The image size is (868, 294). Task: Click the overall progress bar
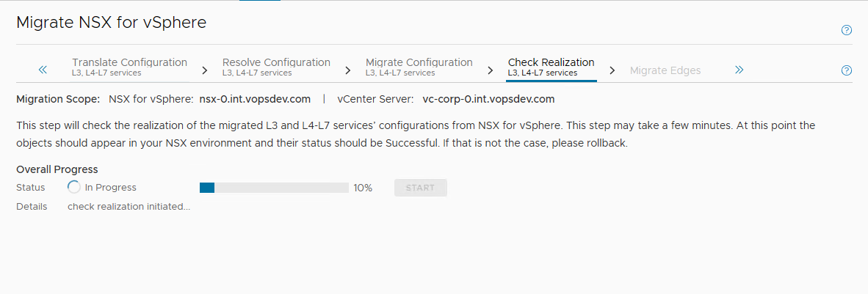coord(274,188)
